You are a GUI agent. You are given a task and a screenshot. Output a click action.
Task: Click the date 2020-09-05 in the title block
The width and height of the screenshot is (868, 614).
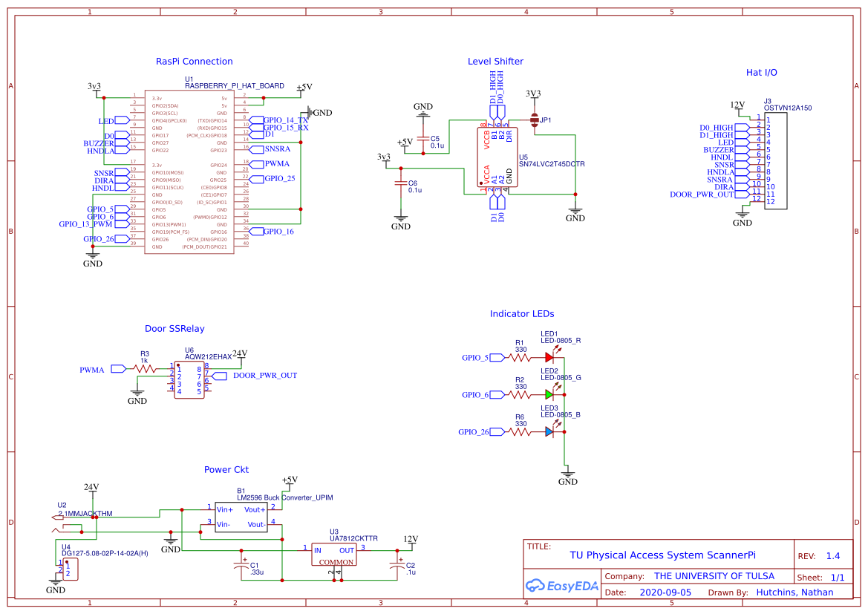click(x=666, y=592)
